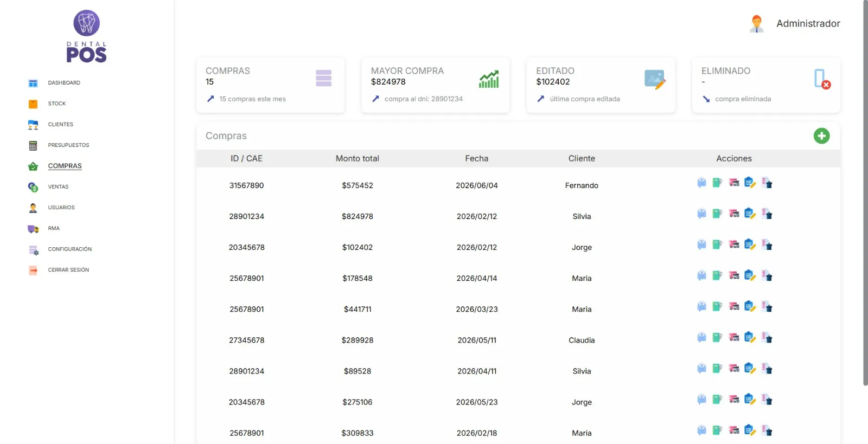Click the delivery truck icon for the $824978 purchase
Viewport: 868px width, 444px height.
coord(734,214)
